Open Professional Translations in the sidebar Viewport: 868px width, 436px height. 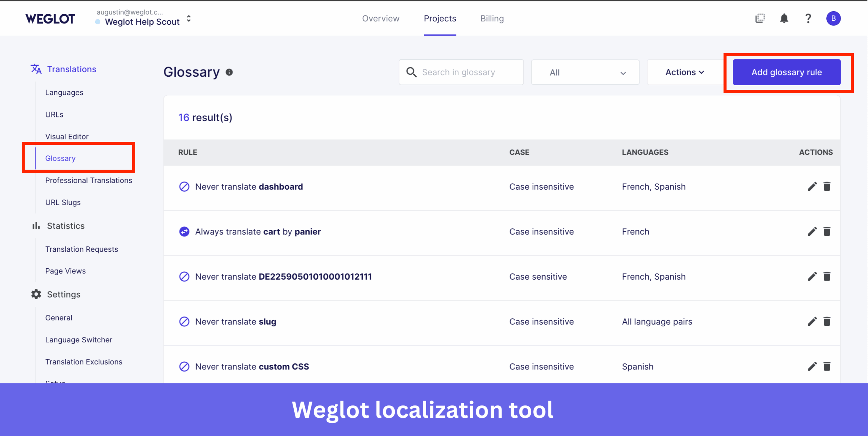(88, 180)
